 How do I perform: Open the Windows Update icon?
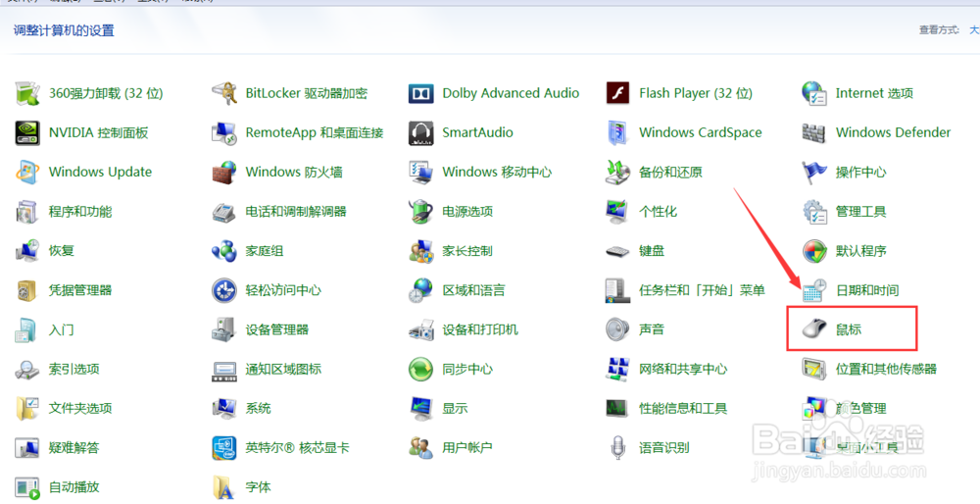pyautogui.click(x=27, y=173)
